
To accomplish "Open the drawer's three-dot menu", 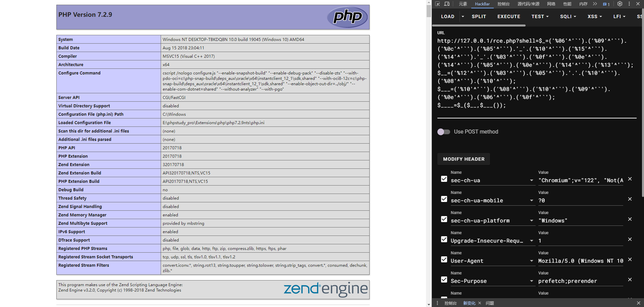I will click(437, 303).
